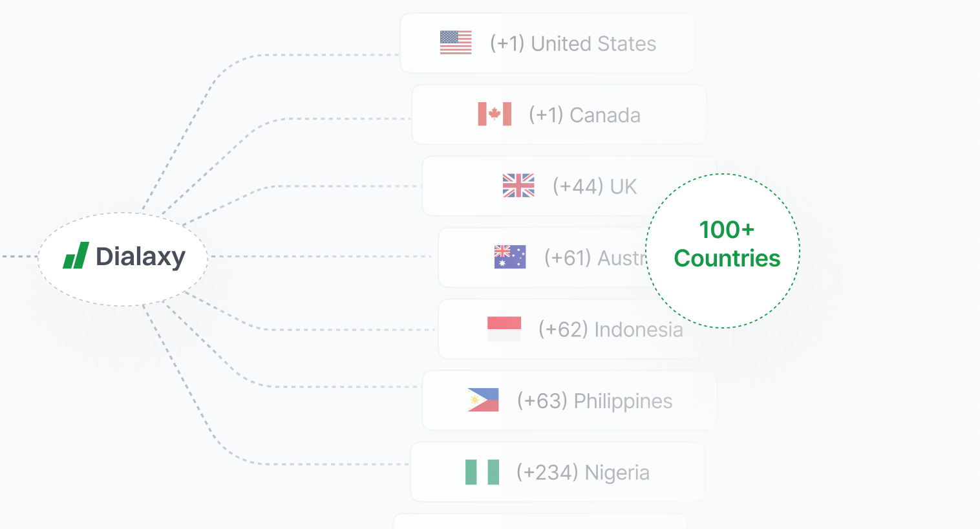Screen dimensions: 980x529
Task: Click the green Dialaxy logo mark
Action: click(x=76, y=256)
